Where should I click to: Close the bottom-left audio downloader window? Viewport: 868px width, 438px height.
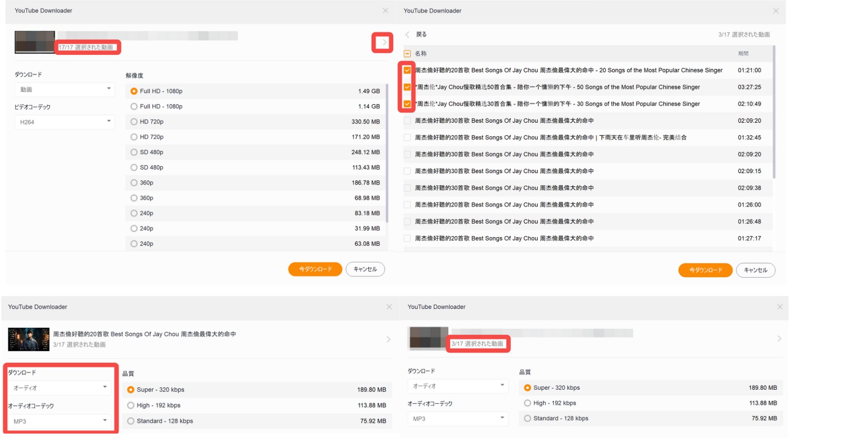pyautogui.click(x=389, y=307)
